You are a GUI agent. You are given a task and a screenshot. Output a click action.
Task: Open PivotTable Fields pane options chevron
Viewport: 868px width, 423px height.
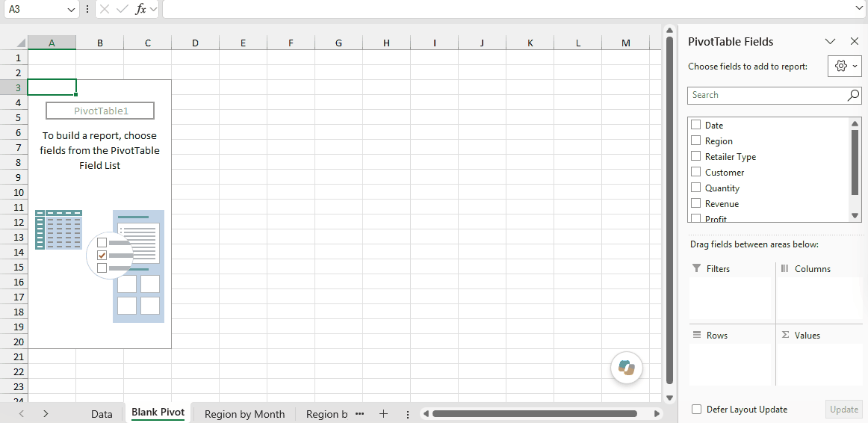830,42
